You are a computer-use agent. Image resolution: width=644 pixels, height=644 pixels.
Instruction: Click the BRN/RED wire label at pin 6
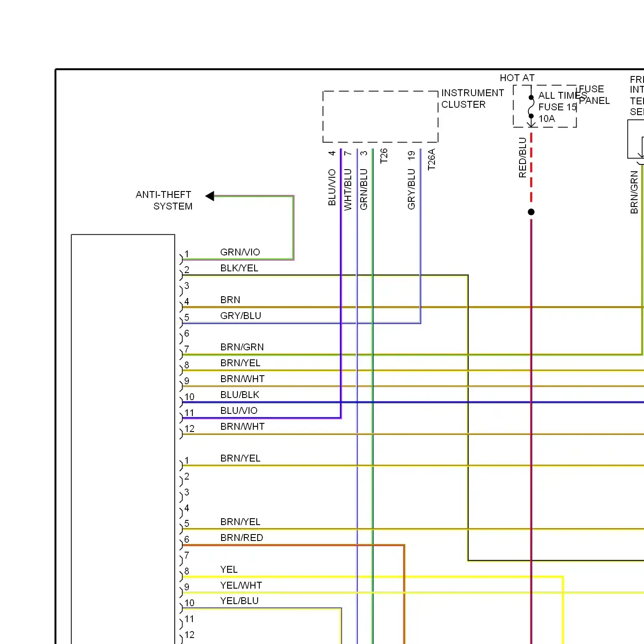[x=241, y=538]
